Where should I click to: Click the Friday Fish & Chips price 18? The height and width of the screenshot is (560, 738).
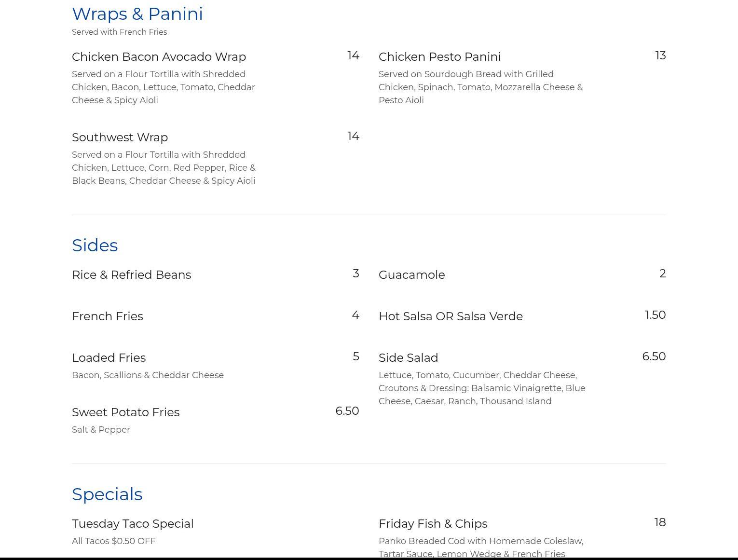(660, 523)
